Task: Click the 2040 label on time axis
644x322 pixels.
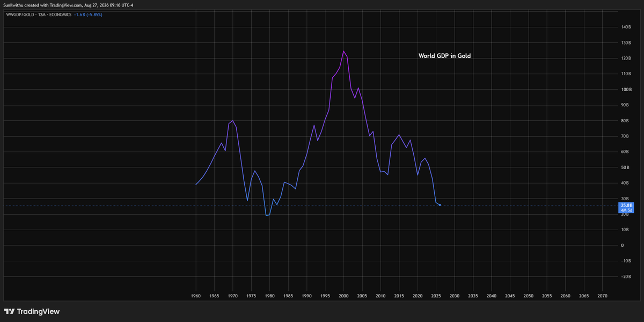Action: pos(491,296)
